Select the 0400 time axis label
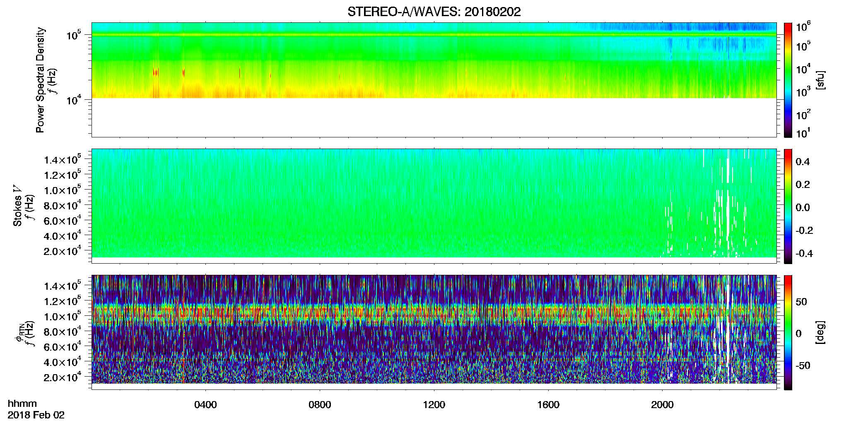Image resolution: width=868 pixels, height=447 pixels. (205, 405)
